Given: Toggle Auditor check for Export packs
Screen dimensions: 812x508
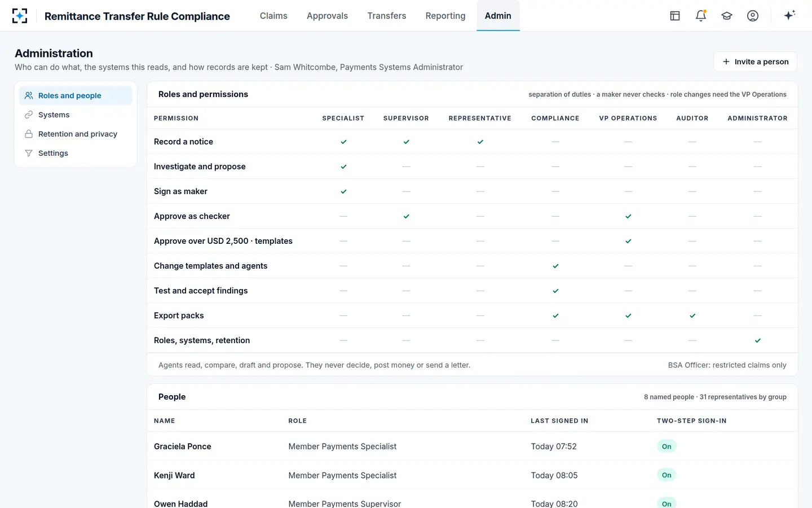Looking at the screenshot, I should (x=692, y=316).
